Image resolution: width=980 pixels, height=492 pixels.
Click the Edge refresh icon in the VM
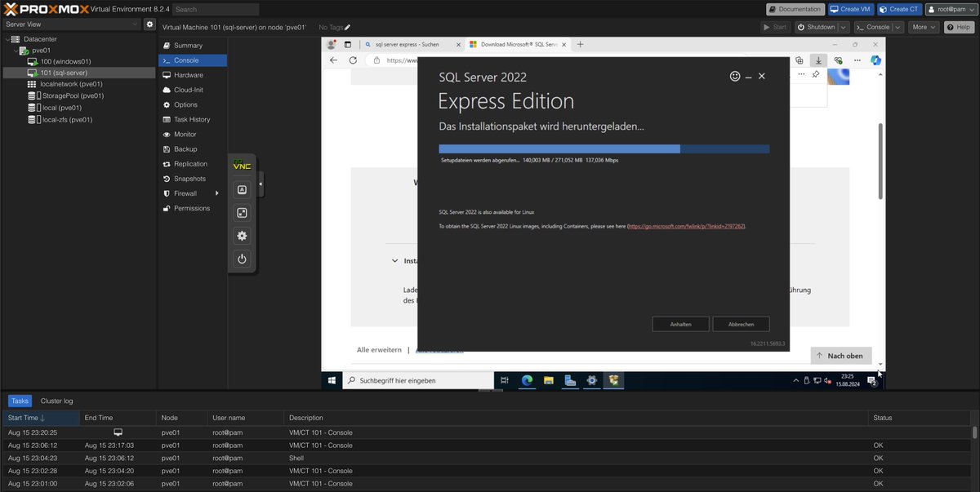coord(353,60)
